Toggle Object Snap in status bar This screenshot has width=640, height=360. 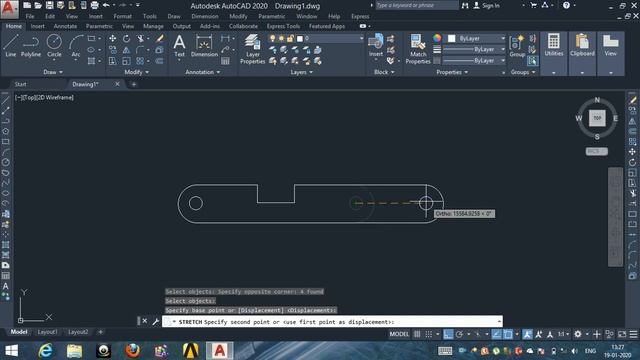click(508, 334)
